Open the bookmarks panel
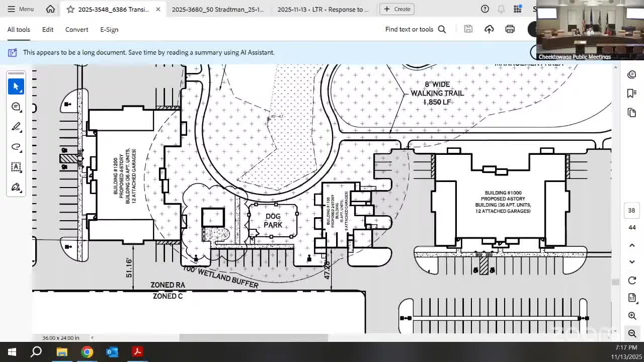Image resolution: width=644 pixels, height=362 pixels. (632, 94)
